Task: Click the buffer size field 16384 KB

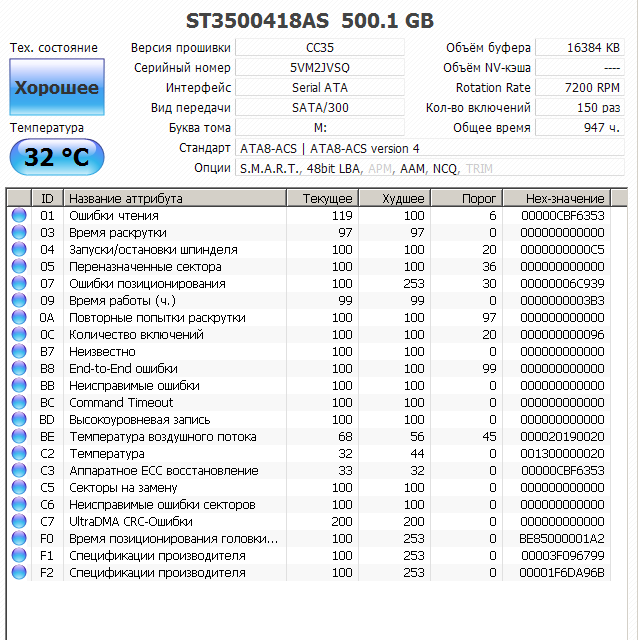Action: point(580,48)
